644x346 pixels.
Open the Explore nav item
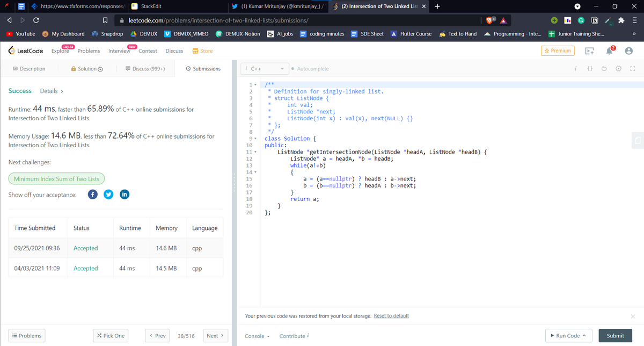pyautogui.click(x=60, y=51)
